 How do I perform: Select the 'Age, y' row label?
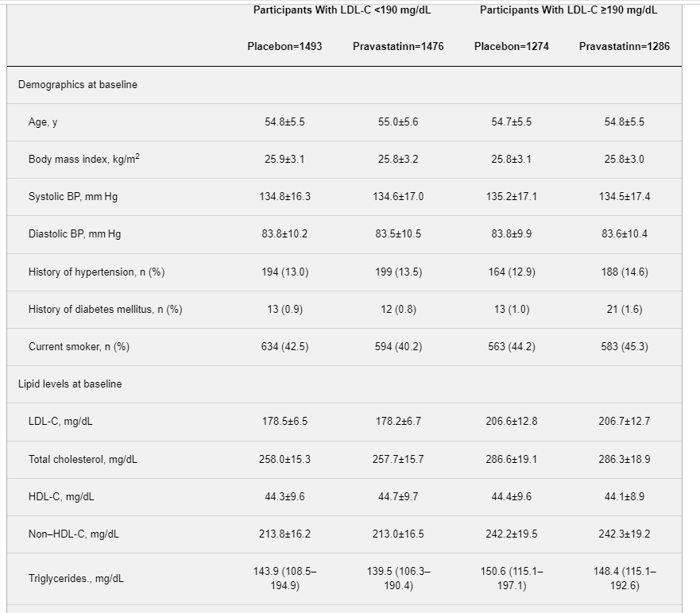pyautogui.click(x=43, y=122)
